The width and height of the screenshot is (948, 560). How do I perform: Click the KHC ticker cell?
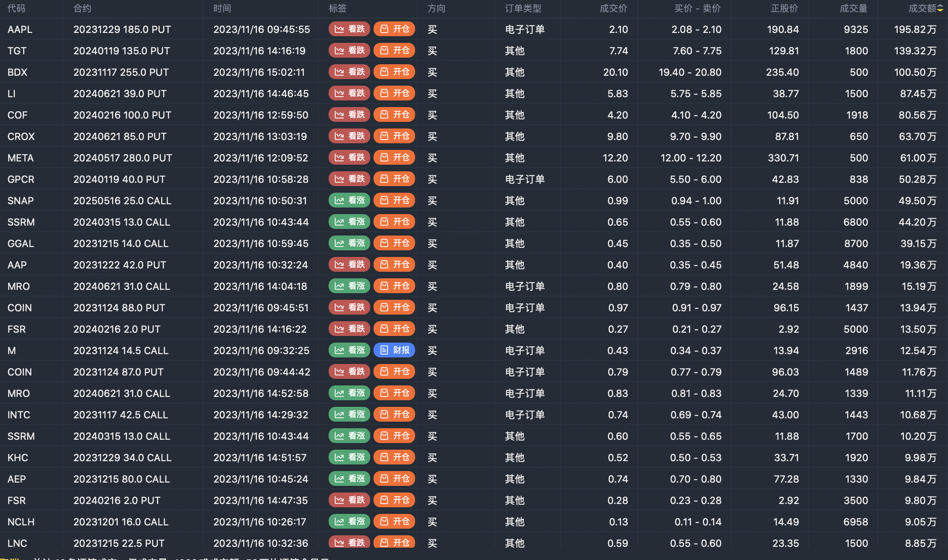(18, 457)
